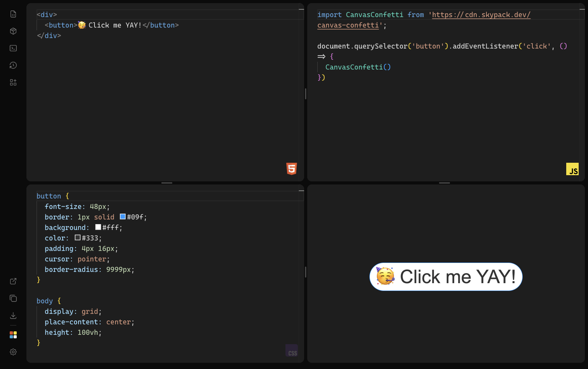Click the opening '<div>' tag line

coord(47,15)
